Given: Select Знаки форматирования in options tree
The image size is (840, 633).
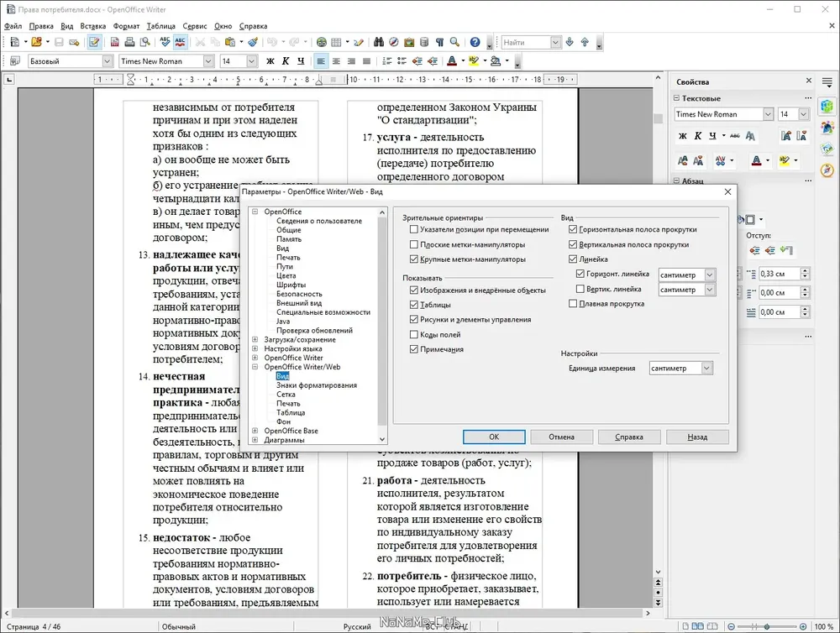Looking at the screenshot, I should (316, 385).
